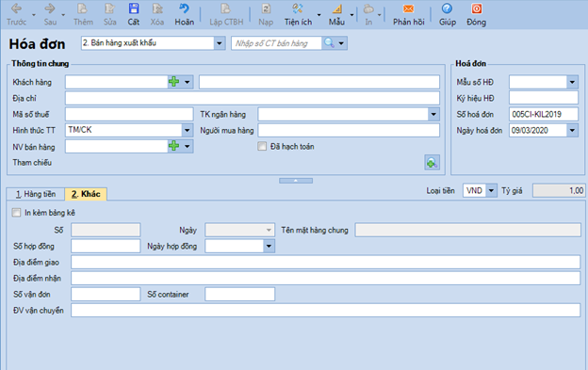Open Sau button dropdown arrow
This screenshot has height=370, width=588.
tap(63, 15)
